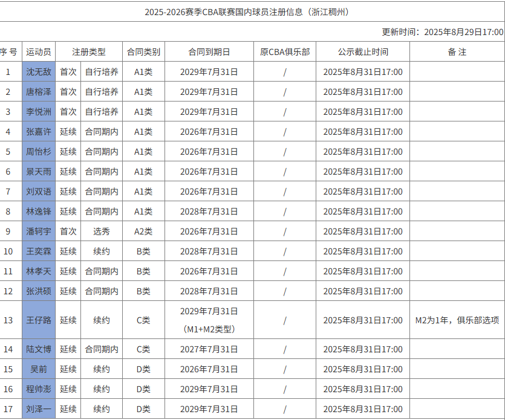Click B类 in 张洪硕's row
The height and width of the screenshot is (420, 505).
pos(143,291)
